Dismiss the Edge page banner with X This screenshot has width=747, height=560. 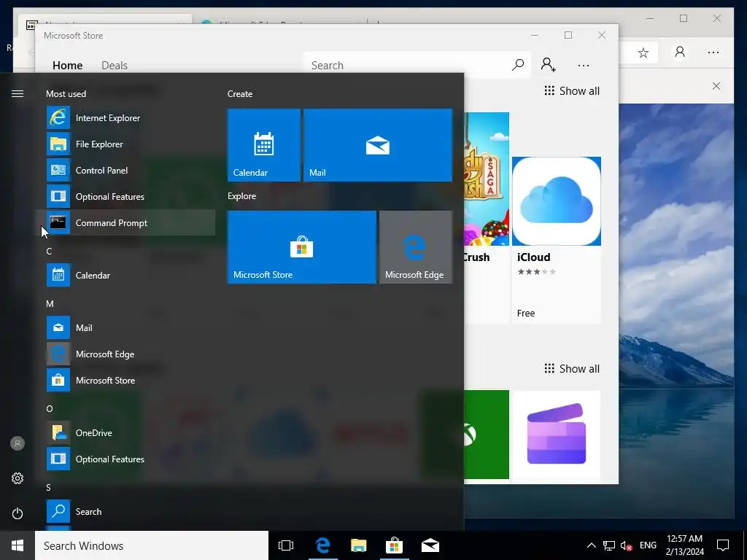pyautogui.click(x=716, y=86)
